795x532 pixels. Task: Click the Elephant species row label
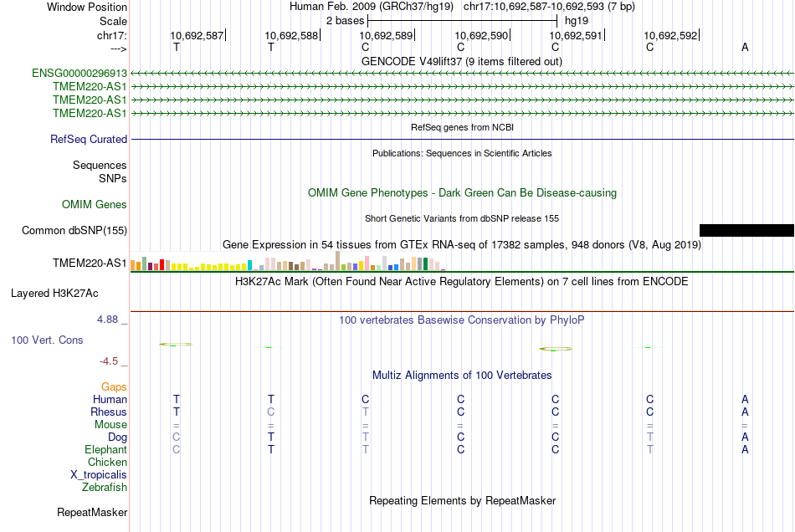[106, 450]
